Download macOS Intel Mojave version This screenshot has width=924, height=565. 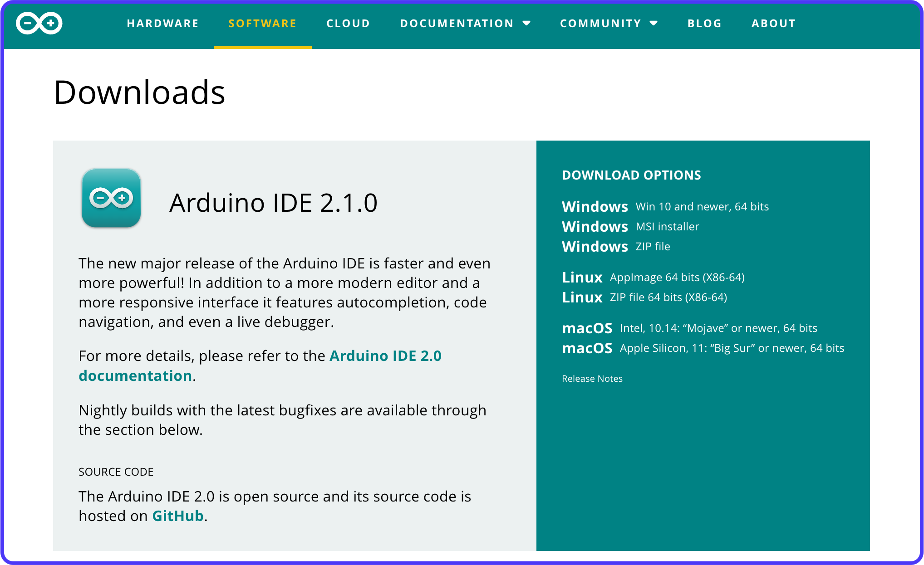[689, 328]
